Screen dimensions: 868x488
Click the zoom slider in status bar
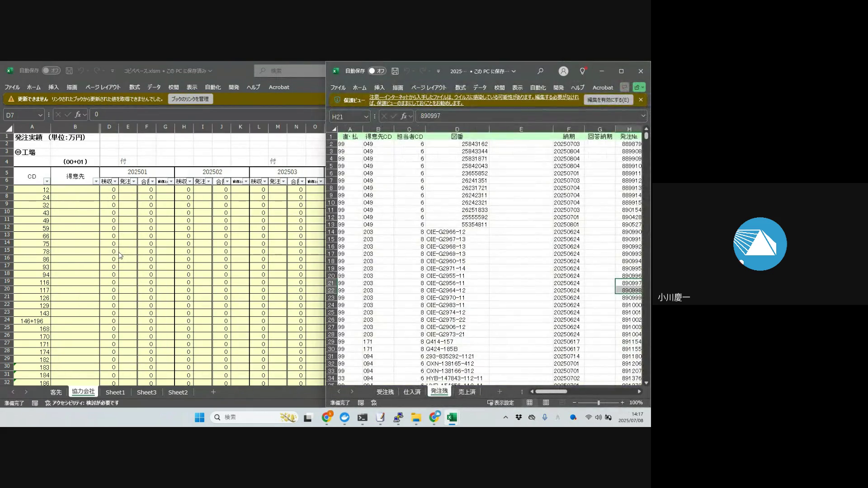coord(598,403)
